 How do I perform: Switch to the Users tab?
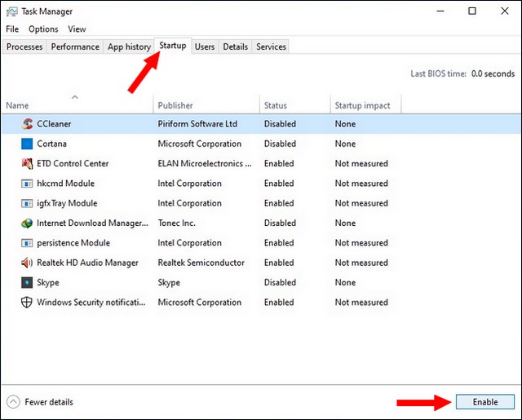205,46
